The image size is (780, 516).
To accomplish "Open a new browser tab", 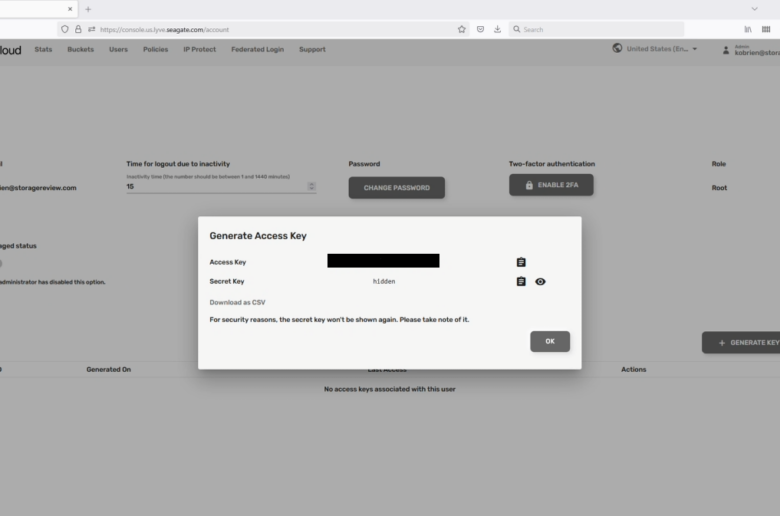I will [x=88, y=9].
